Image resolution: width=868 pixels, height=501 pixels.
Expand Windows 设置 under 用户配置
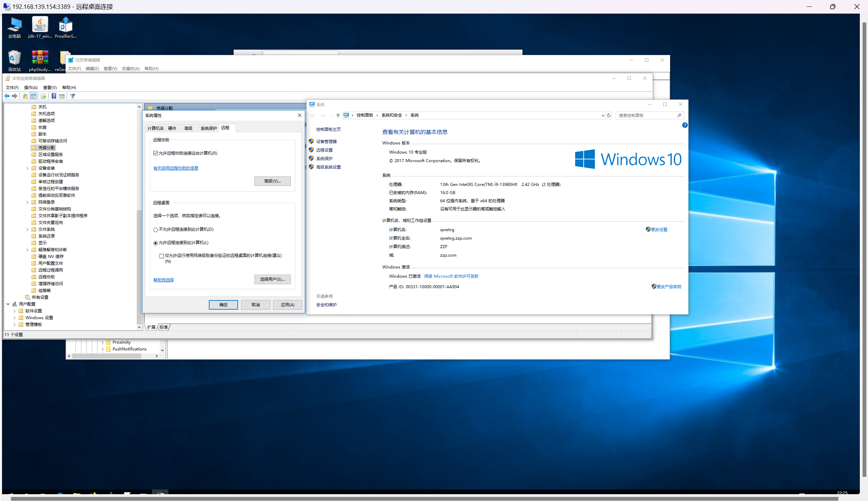pyautogui.click(x=15, y=318)
